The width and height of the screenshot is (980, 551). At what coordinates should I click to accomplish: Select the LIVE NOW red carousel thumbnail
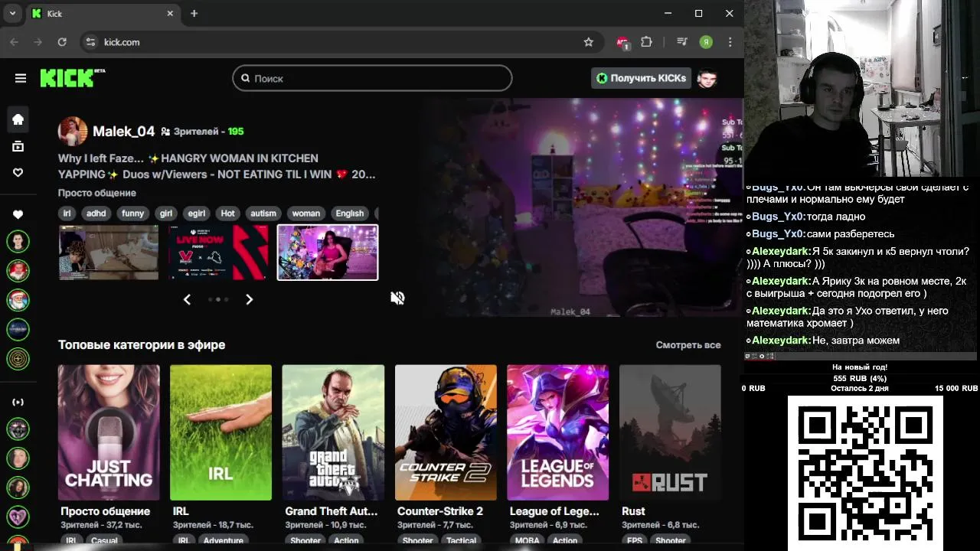(x=218, y=253)
